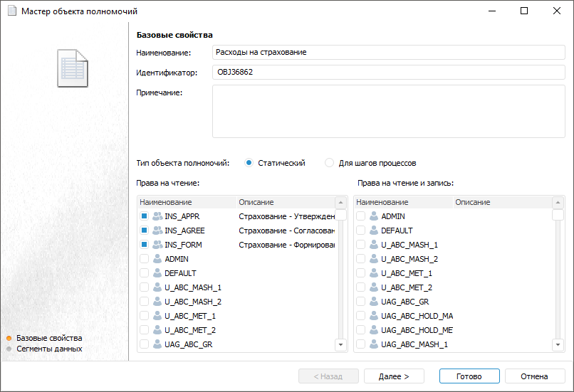Check the DEFAULT checkbox in read-write list
The image size is (574, 392).
(x=360, y=231)
